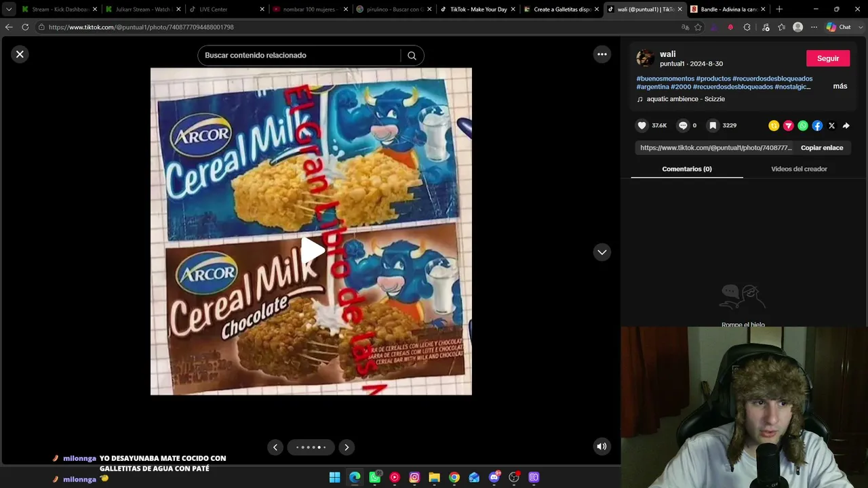The height and width of the screenshot is (488, 868).
Task: Open a new browser tab
Action: pos(779,9)
